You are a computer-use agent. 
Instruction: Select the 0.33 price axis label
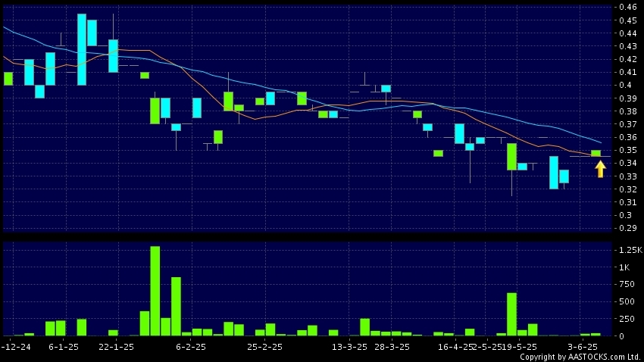coord(628,176)
